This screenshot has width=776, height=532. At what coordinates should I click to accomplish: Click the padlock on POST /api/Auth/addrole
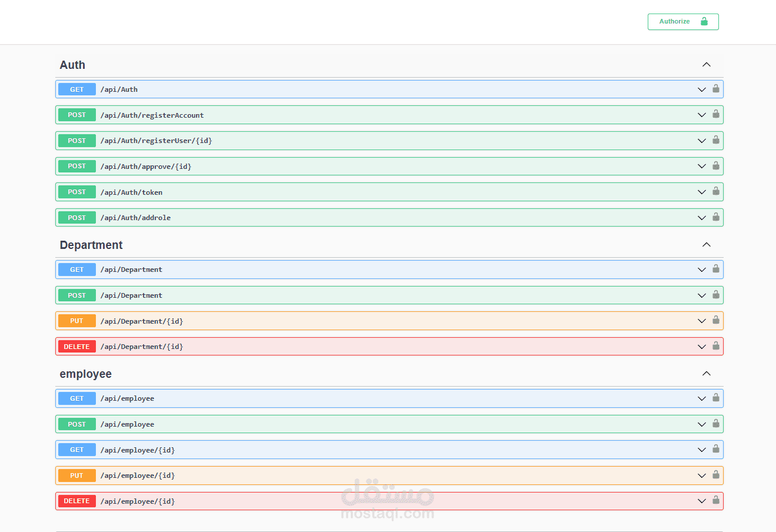(716, 217)
